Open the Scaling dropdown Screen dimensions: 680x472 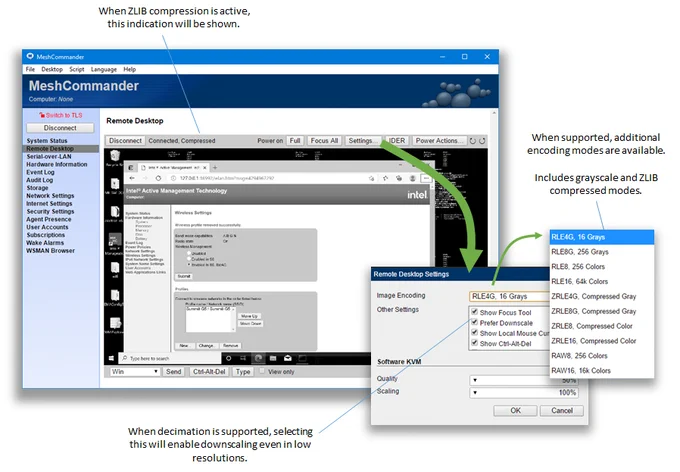pos(524,393)
